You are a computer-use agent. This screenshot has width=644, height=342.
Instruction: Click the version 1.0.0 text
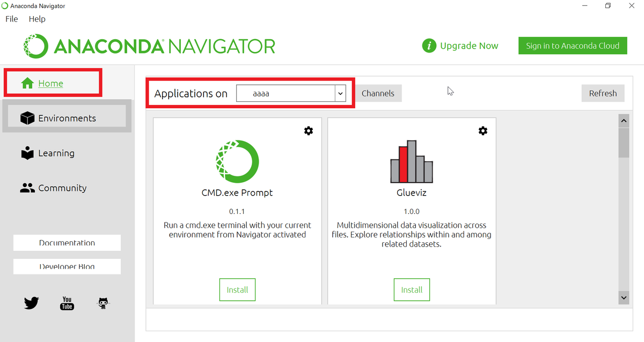[x=412, y=211]
